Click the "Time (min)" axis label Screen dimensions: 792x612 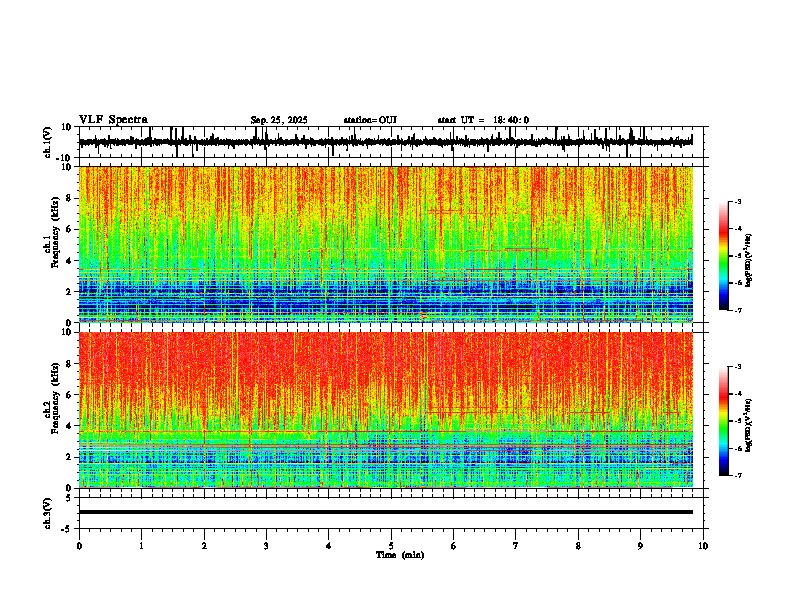point(400,555)
